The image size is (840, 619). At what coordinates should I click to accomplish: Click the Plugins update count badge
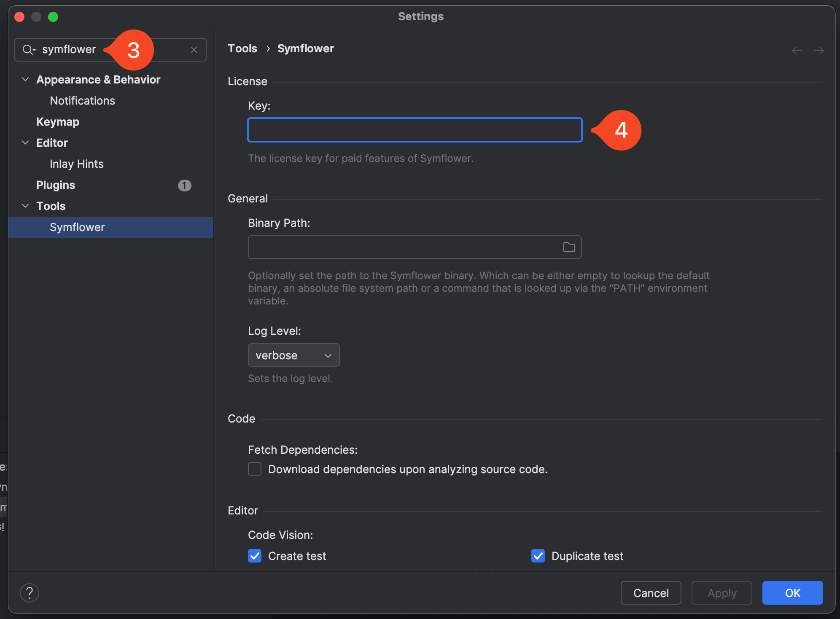tap(184, 186)
